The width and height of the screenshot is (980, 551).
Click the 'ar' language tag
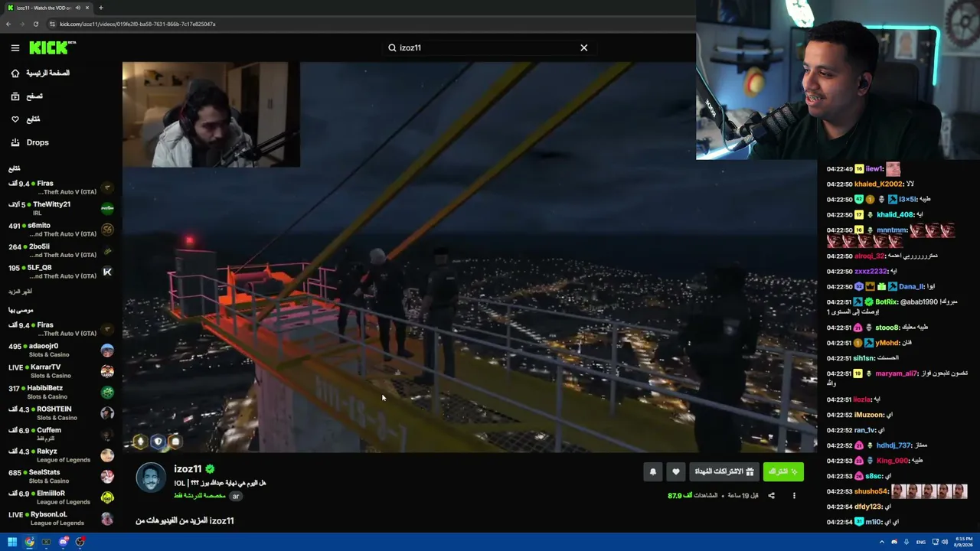pyautogui.click(x=236, y=496)
